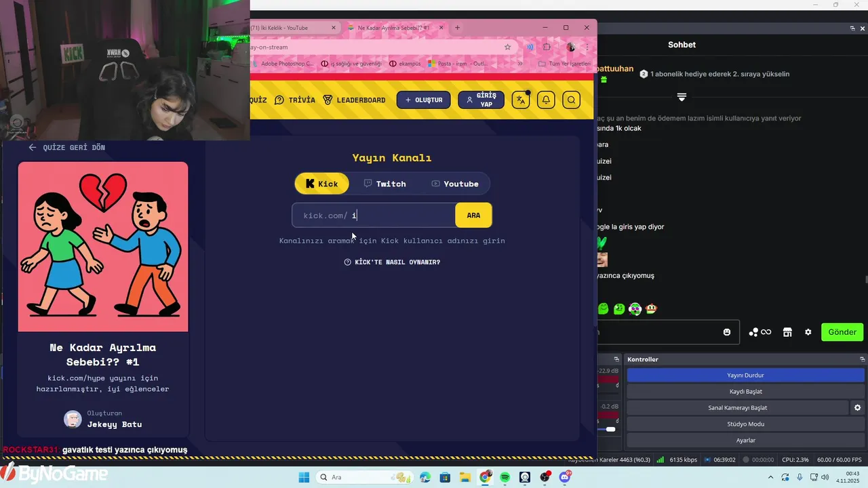Viewport: 868px width, 488px height.
Task: Start the virtual camera with Sanal Kamerayı Başlat
Action: click(x=737, y=407)
